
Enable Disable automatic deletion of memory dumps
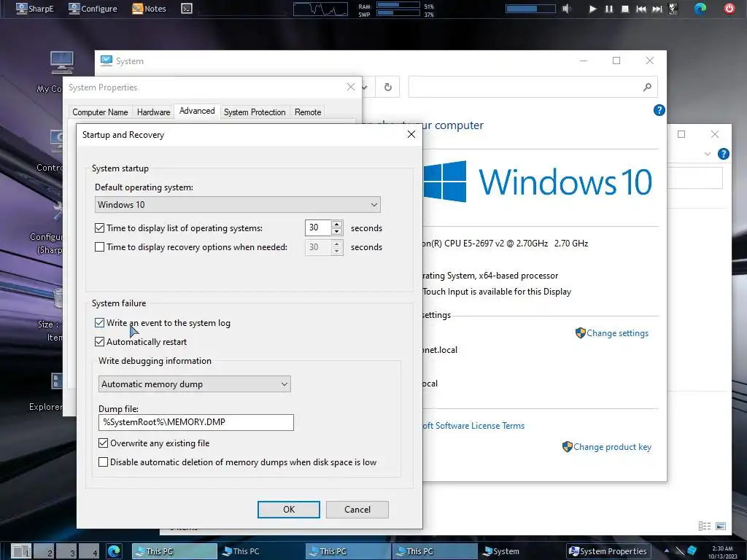(103, 462)
